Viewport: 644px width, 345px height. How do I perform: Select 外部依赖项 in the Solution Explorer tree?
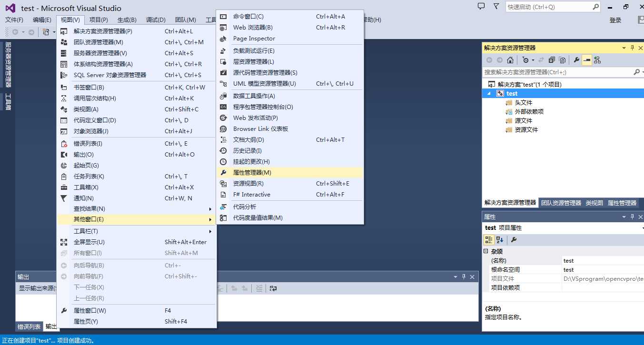(x=529, y=112)
